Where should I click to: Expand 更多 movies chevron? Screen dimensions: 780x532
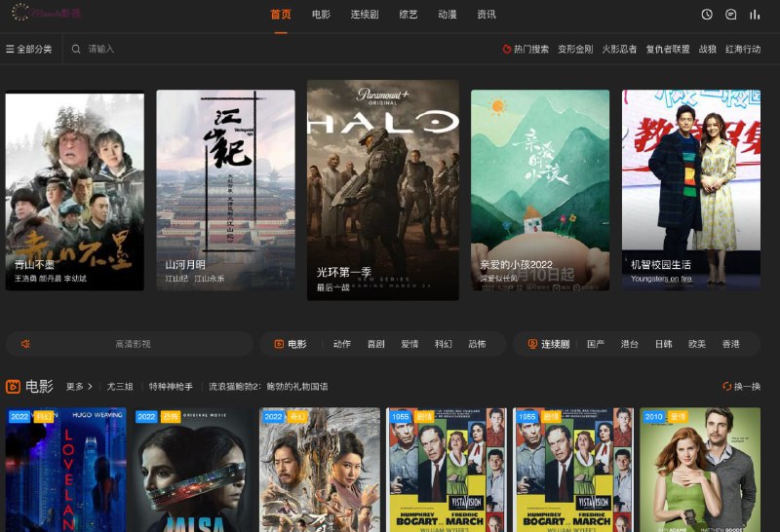(x=90, y=386)
